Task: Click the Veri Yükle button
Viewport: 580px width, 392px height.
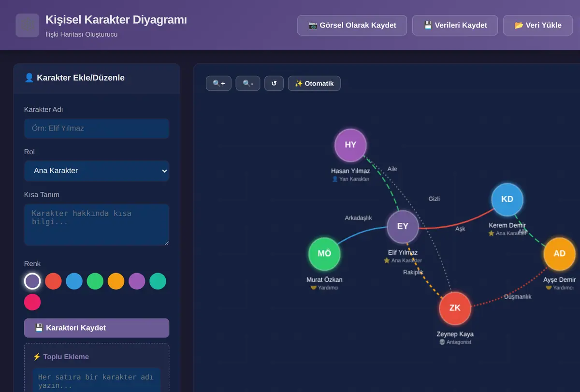Action: point(538,25)
